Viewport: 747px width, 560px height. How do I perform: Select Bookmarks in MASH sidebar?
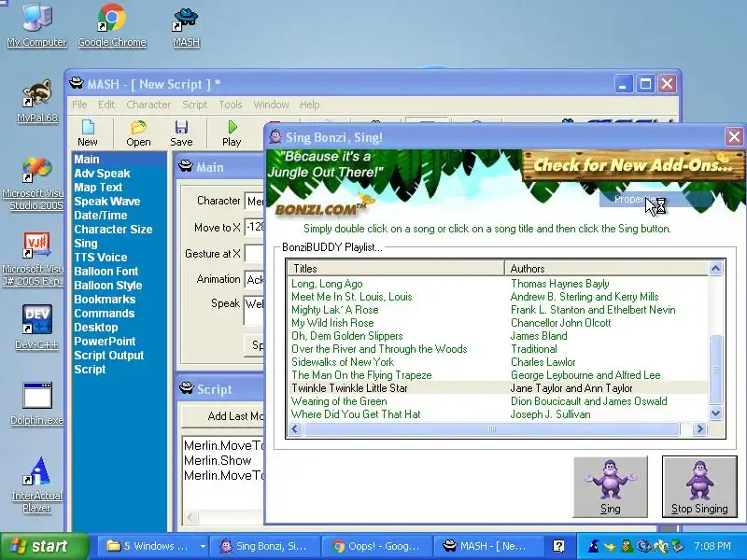tap(120, 299)
